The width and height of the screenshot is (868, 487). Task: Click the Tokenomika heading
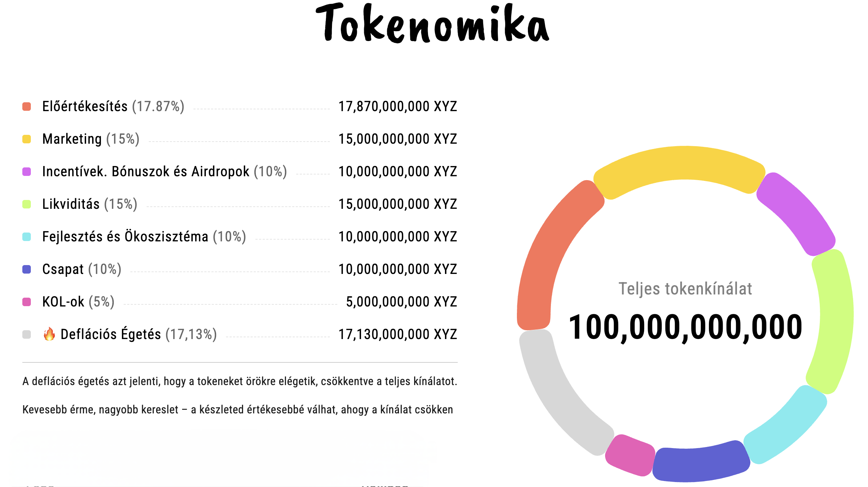(432, 23)
